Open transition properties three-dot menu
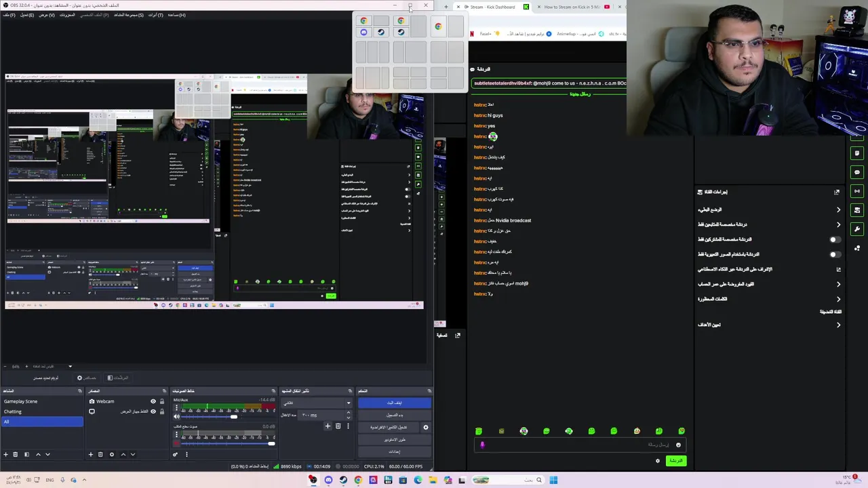 pos(348,426)
